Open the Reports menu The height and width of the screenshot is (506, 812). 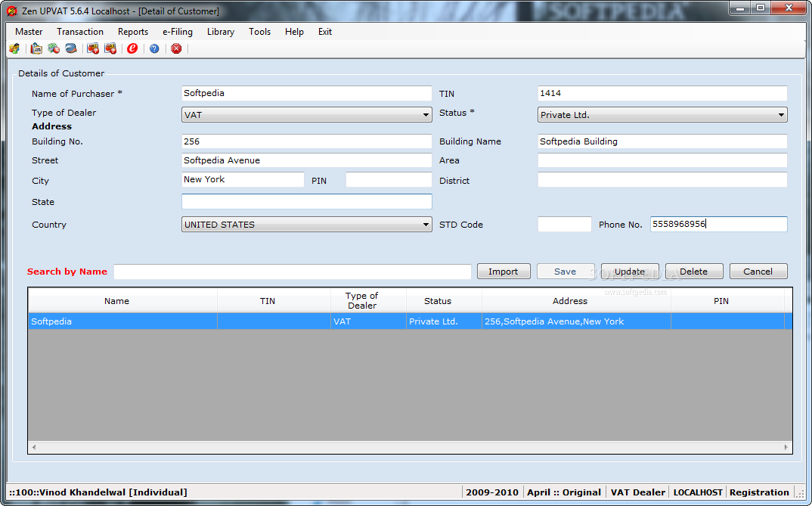click(133, 32)
